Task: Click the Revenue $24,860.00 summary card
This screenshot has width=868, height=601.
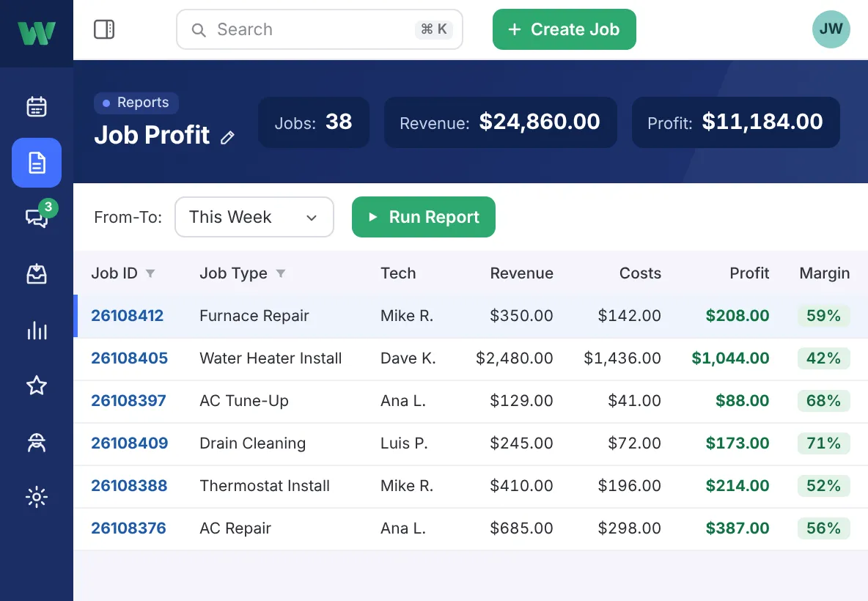Action: (501, 122)
